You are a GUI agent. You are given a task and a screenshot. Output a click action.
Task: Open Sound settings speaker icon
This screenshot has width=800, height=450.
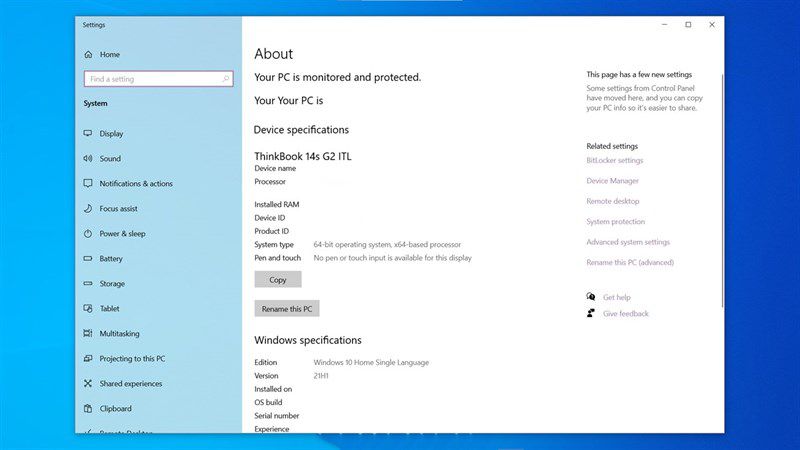pyautogui.click(x=88, y=158)
